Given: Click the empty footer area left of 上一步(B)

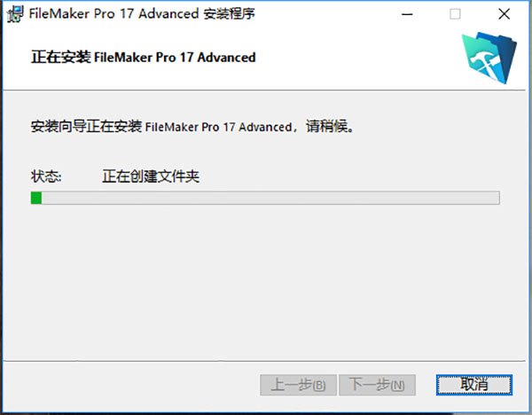Looking at the screenshot, I should [x=130, y=385].
